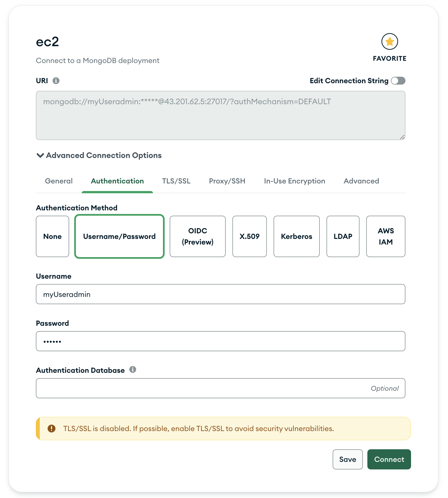Focus the Authentication Database field
This screenshot has width=448, height=498.
(x=221, y=388)
